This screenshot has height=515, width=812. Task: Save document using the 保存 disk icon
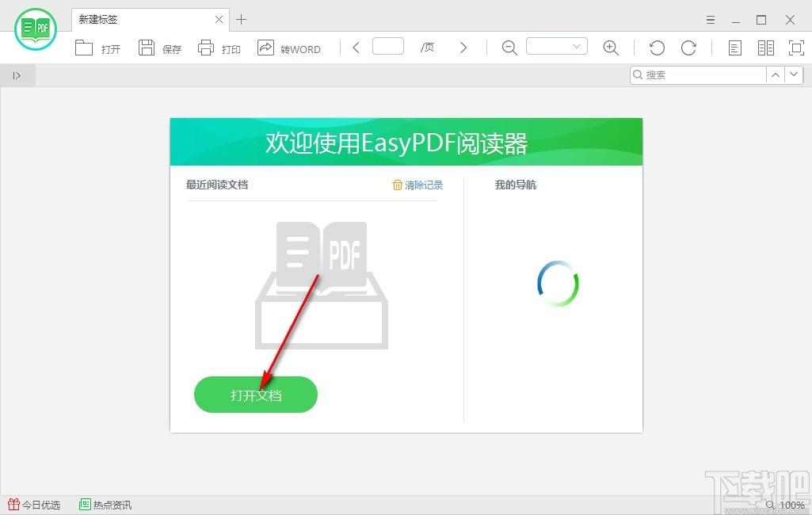pyautogui.click(x=147, y=48)
